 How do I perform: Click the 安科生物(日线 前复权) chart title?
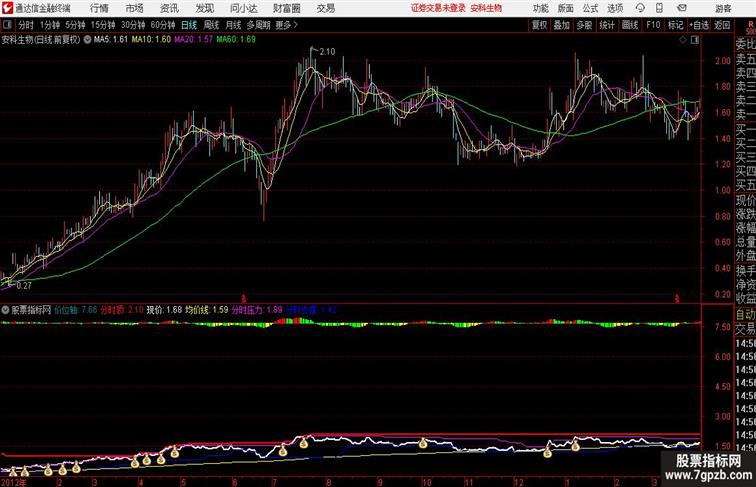coord(41,40)
